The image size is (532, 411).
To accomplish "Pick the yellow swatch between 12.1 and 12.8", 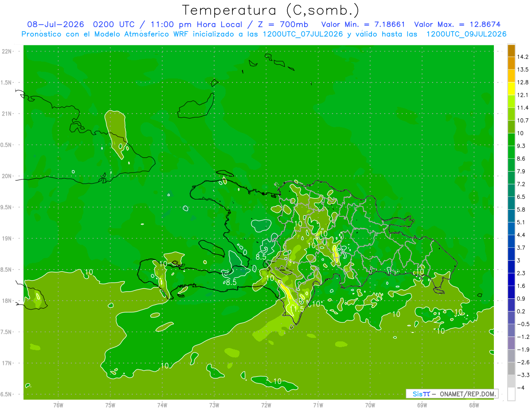I will (511, 88).
